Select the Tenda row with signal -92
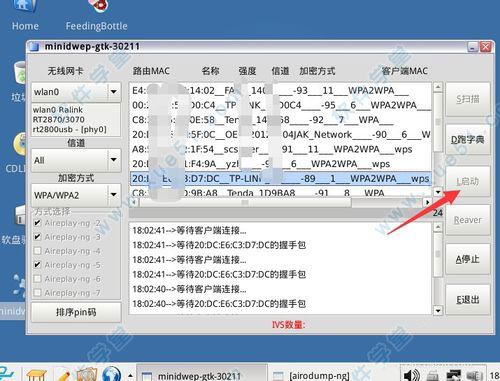500x381 pixels. [x=281, y=120]
